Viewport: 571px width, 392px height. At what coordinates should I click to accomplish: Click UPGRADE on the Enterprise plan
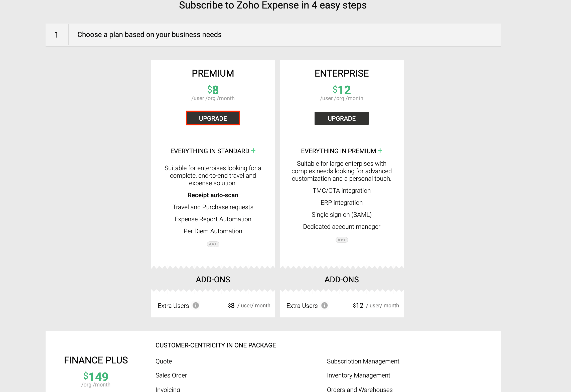click(x=341, y=118)
